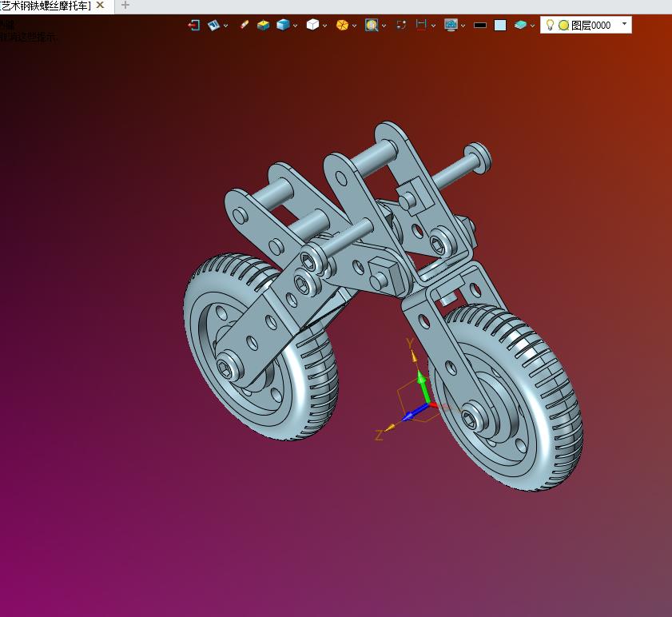Screen dimensions: 672x617
Task: Click the exit icon with red arrow
Action: (x=193, y=26)
